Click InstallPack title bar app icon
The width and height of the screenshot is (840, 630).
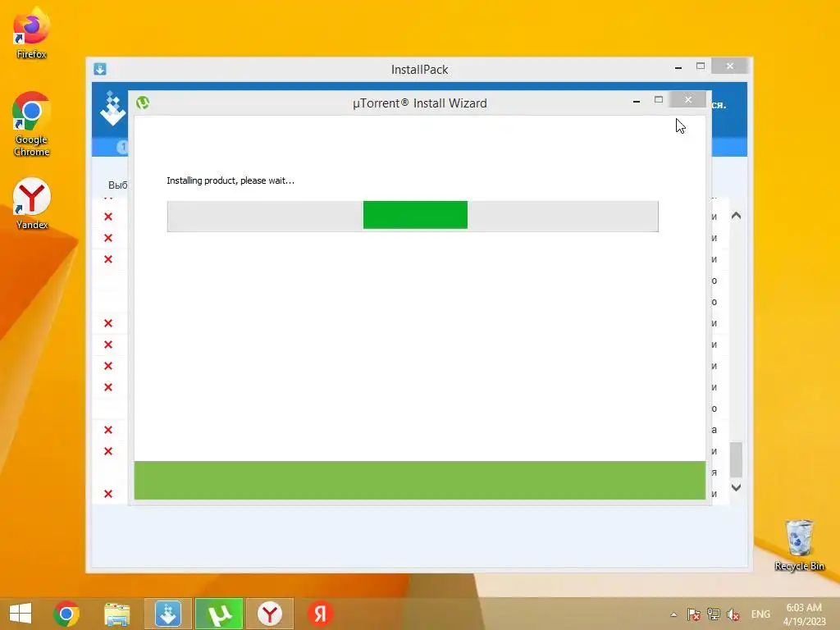(x=99, y=69)
